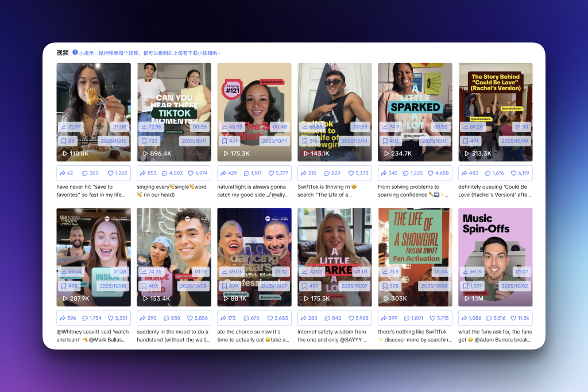This screenshot has height=392, width=588.
Task: Click the share arrow icon showing 853
Action: tap(143, 173)
